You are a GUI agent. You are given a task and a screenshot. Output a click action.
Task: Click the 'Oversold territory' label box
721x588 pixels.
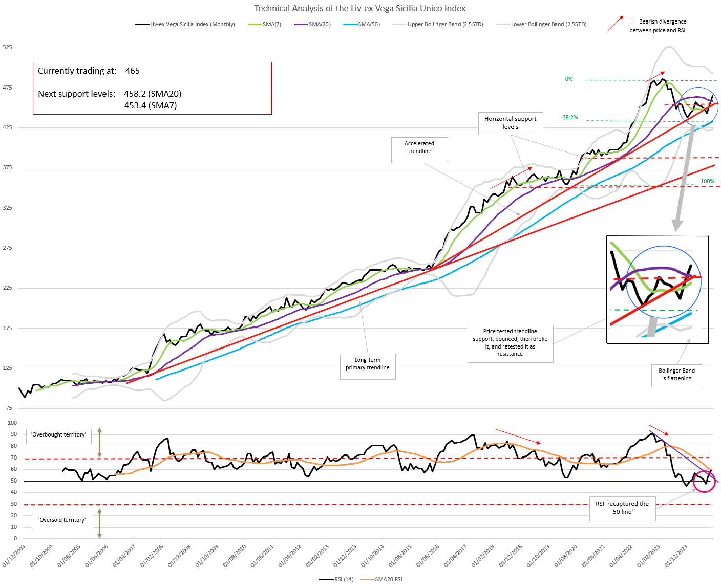pos(62,521)
